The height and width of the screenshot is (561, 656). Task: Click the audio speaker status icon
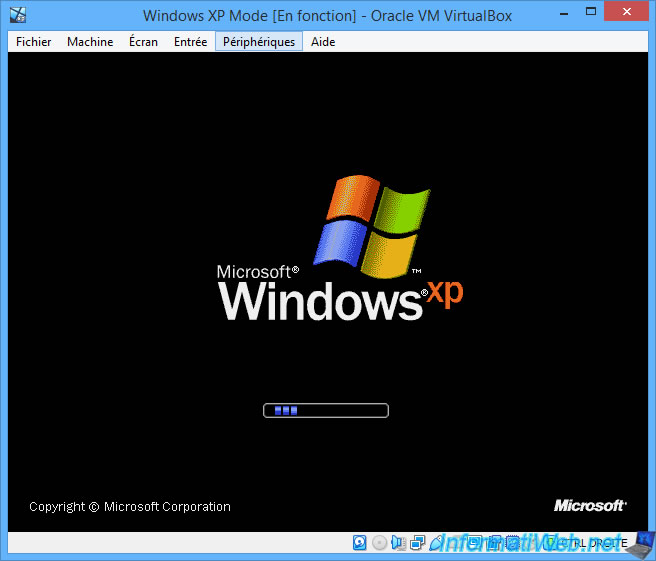point(398,543)
